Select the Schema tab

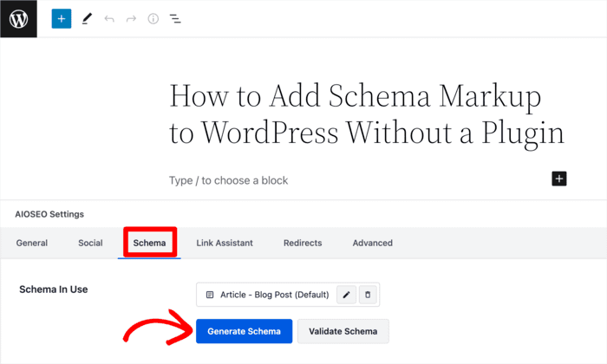coord(149,243)
